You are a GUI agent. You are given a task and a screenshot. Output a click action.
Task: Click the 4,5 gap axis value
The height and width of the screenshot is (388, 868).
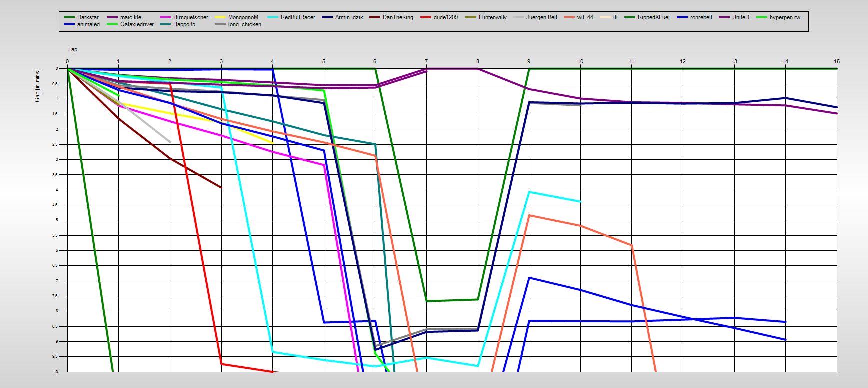(x=55, y=205)
